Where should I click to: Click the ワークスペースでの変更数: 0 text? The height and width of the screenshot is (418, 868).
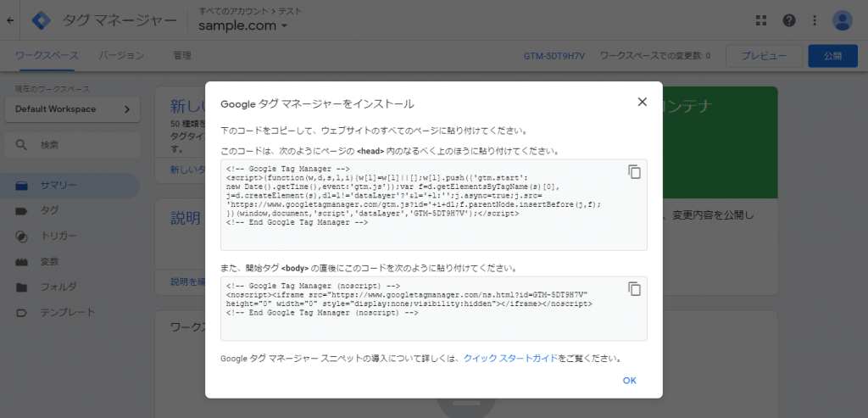[655, 56]
